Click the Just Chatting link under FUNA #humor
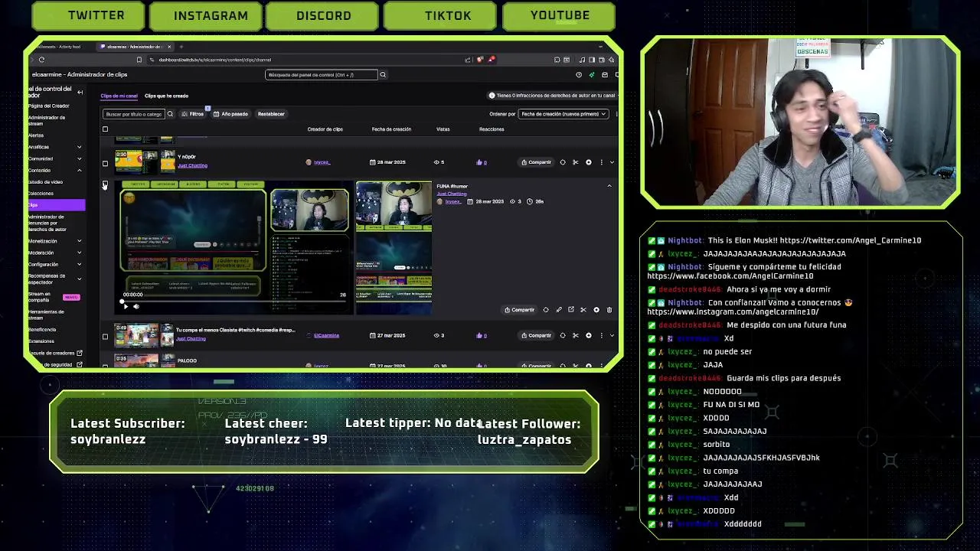Screen dimensions: 980x551 (x=451, y=194)
